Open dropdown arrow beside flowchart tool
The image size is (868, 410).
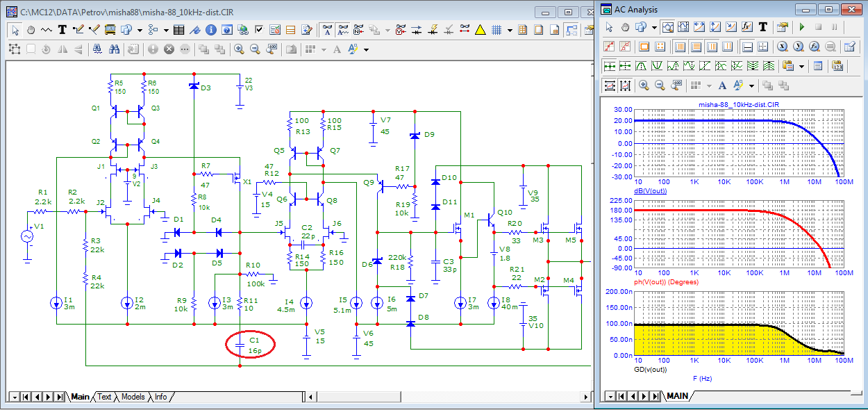click(x=166, y=31)
